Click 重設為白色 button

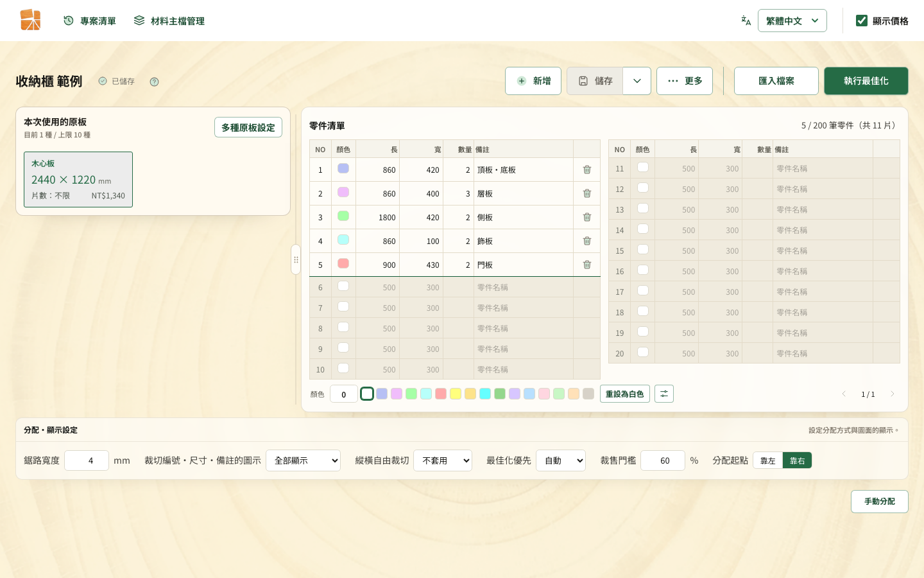625,394
